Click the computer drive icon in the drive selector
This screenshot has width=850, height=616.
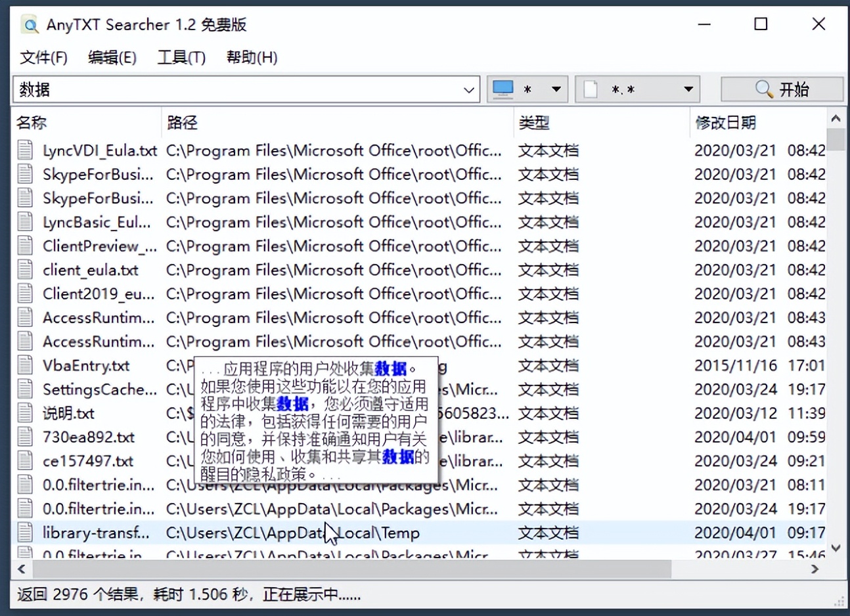click(x=503, y=89)
